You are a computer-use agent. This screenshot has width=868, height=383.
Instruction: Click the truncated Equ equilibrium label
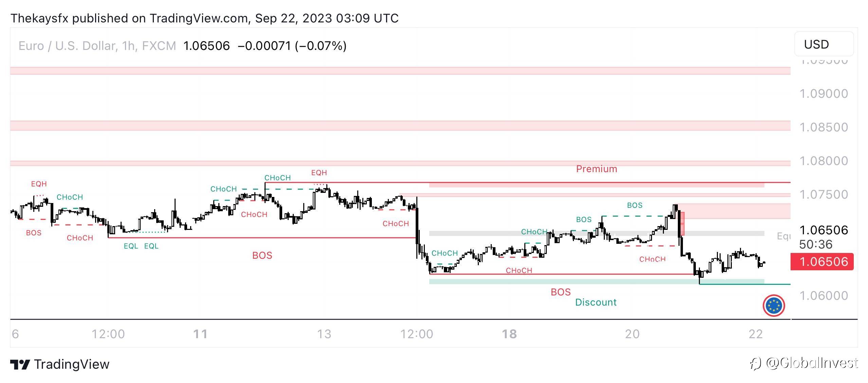(x=783, y=236)
